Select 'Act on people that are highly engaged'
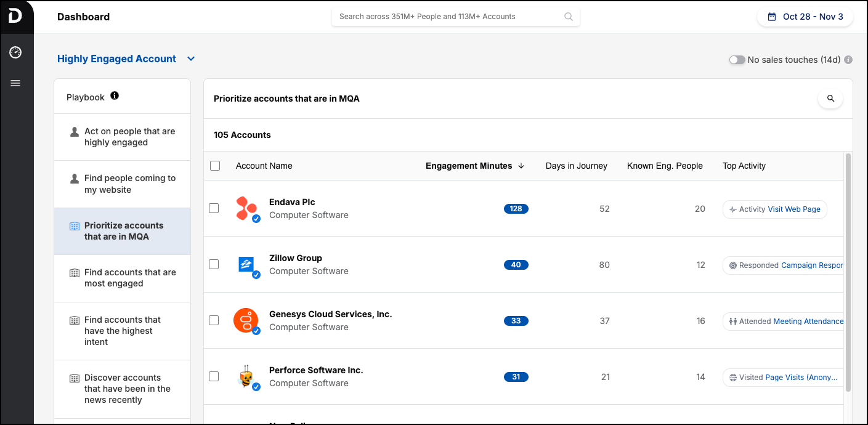868x425 pixels. click(x=129, y=137)
